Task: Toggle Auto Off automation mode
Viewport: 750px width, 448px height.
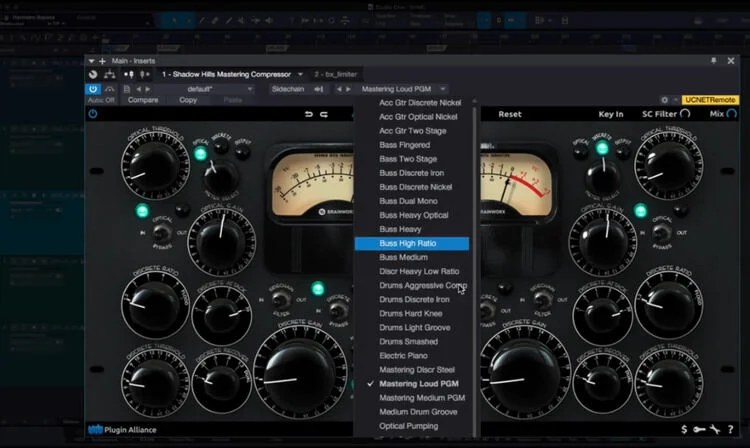Action: (101, 100)
